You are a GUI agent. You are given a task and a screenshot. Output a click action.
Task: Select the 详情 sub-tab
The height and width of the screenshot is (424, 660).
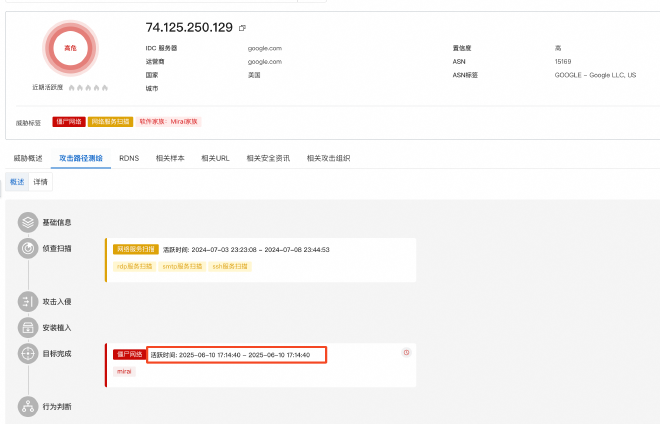[x=40, y=182]
